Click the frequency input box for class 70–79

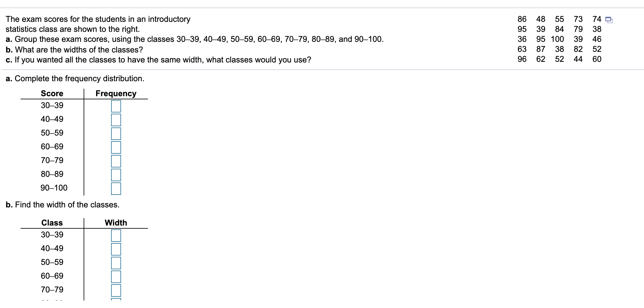click(116, 161)
